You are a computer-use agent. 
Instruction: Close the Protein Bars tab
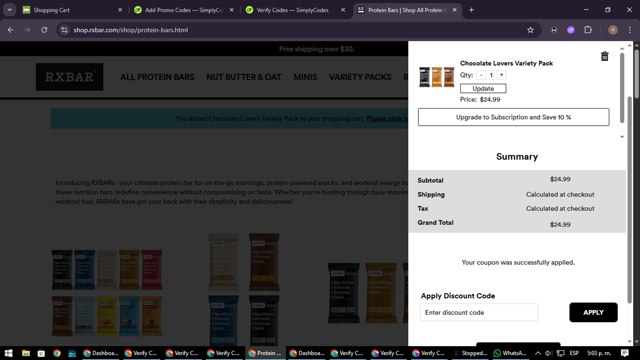pos(455,10)
